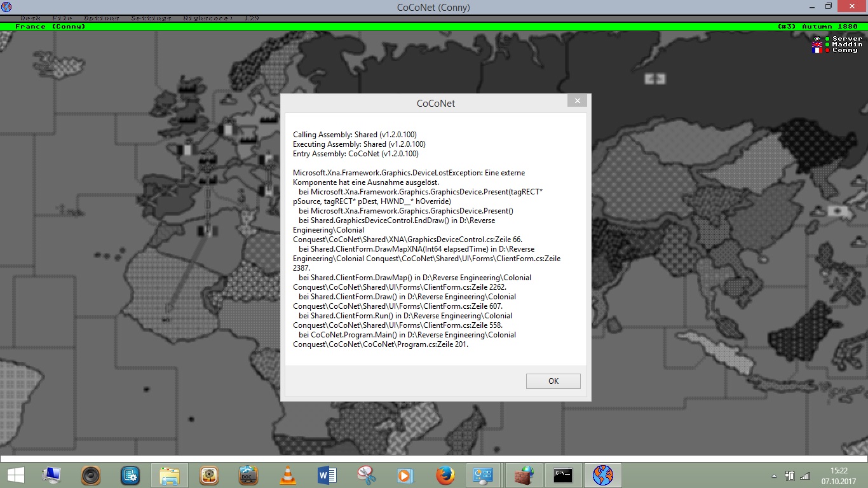Switch to CoCoNet globe taskbar button
Image resolution: width=868 pixels, height=488 pixels.
coord(603,475)
